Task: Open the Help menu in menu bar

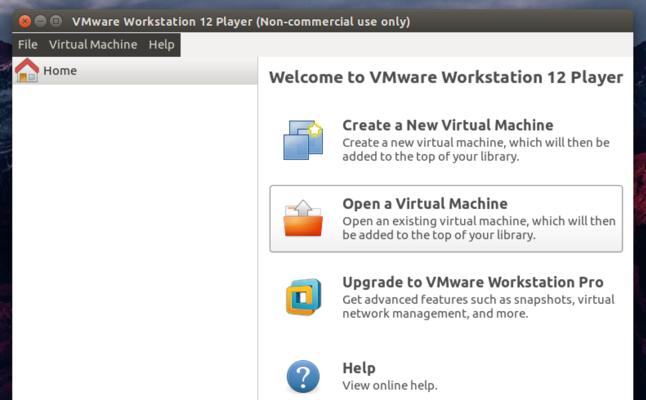Action: (x=162, y=44)
